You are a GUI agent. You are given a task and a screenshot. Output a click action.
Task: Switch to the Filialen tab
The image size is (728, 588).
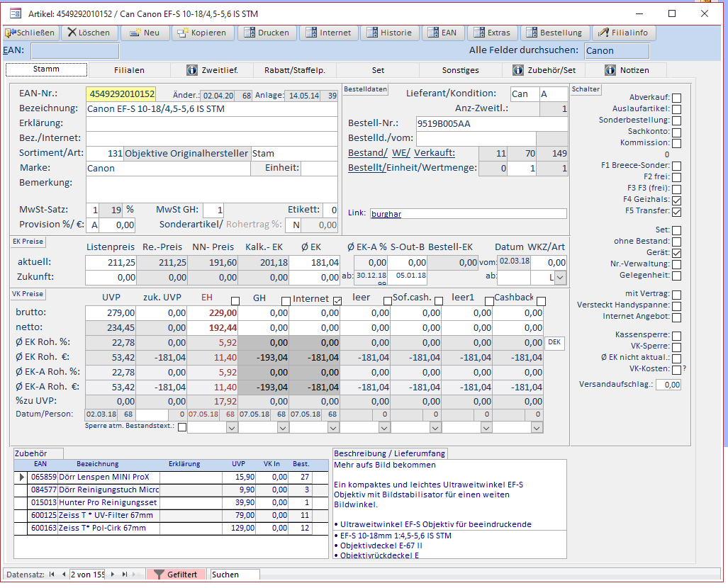coord(129,70)
